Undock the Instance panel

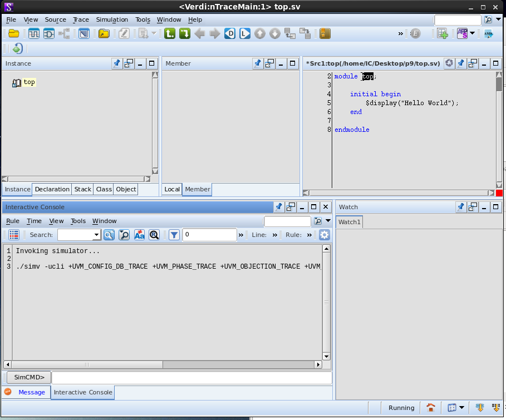click(x=129, y=63)
